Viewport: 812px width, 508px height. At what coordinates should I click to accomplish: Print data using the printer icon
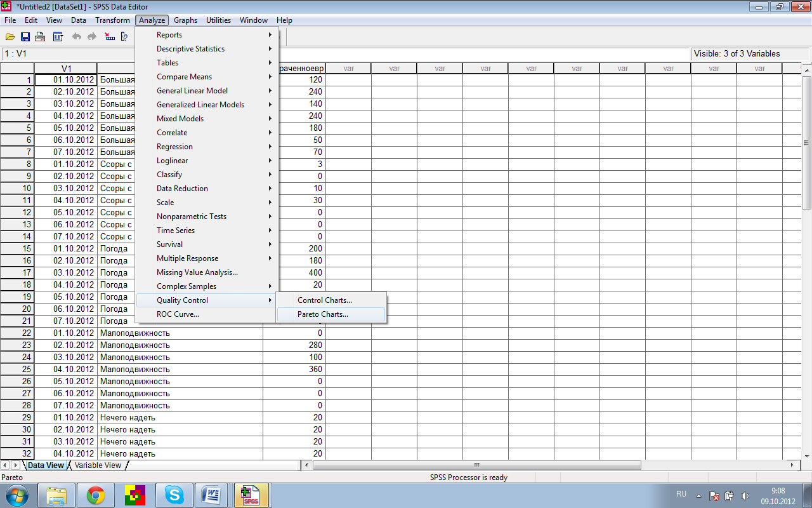coord(40,37)
